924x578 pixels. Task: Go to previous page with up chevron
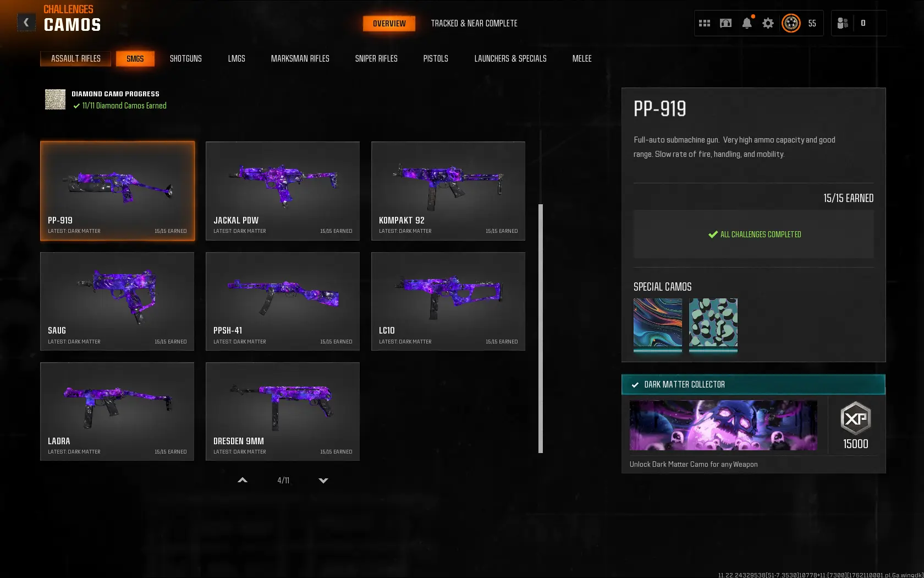(243, 481)
